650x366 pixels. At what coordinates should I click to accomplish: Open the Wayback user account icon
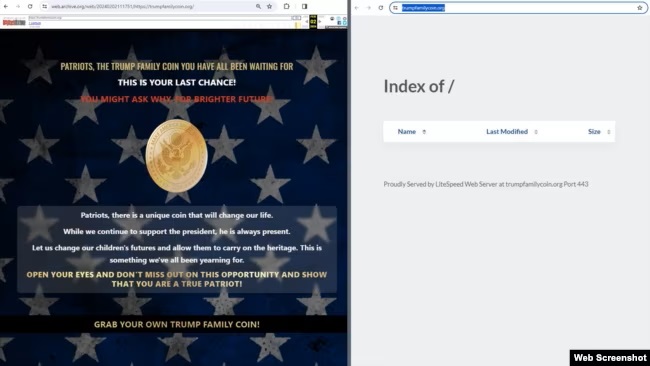pos(332,19)
